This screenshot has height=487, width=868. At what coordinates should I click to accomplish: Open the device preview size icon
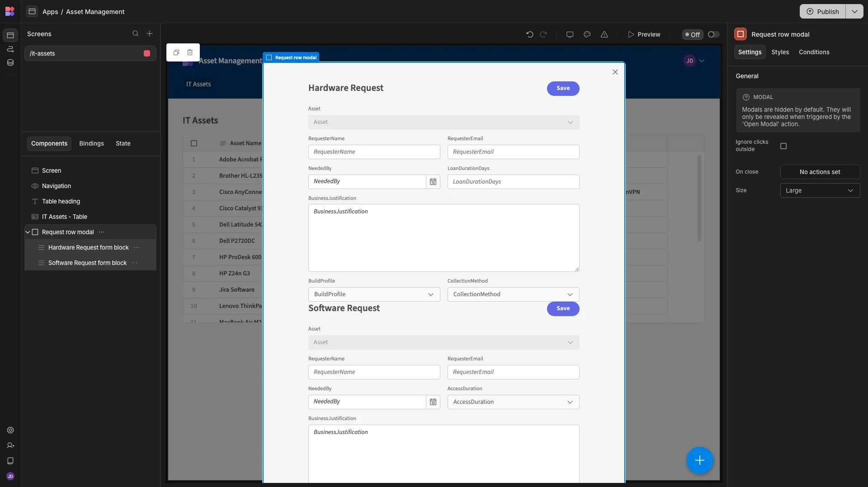pyautogui.click(x=570, y=34)
